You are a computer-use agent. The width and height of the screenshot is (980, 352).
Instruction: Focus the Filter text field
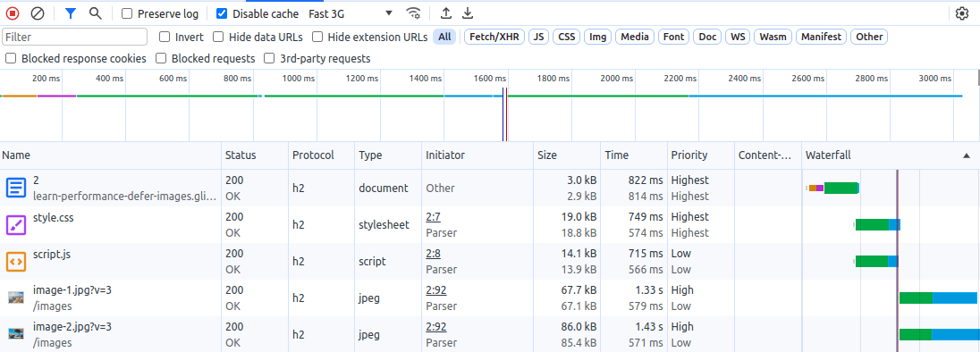tap(75, 37)
